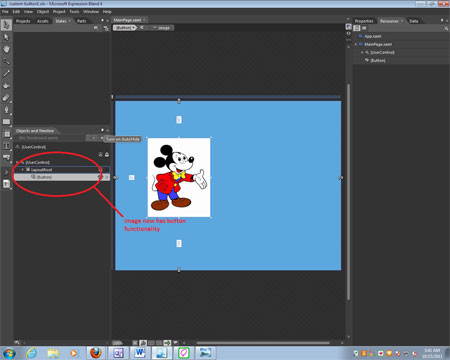
Task: Switch to the Assets tab
Action: (42, 21)
